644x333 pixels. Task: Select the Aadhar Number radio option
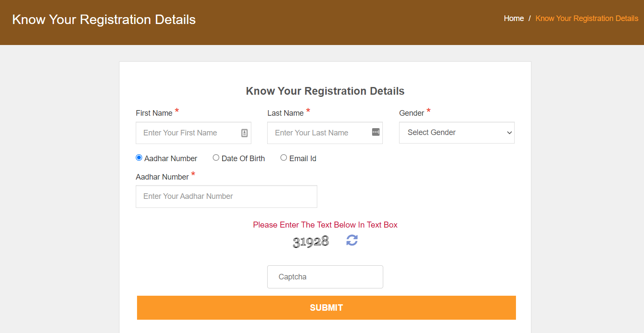(x=139, y=158)
